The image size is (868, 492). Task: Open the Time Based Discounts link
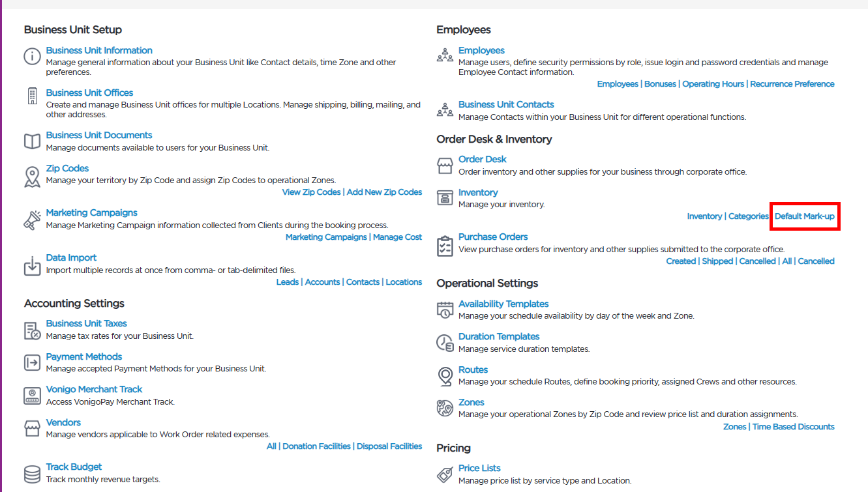point(793,427)
